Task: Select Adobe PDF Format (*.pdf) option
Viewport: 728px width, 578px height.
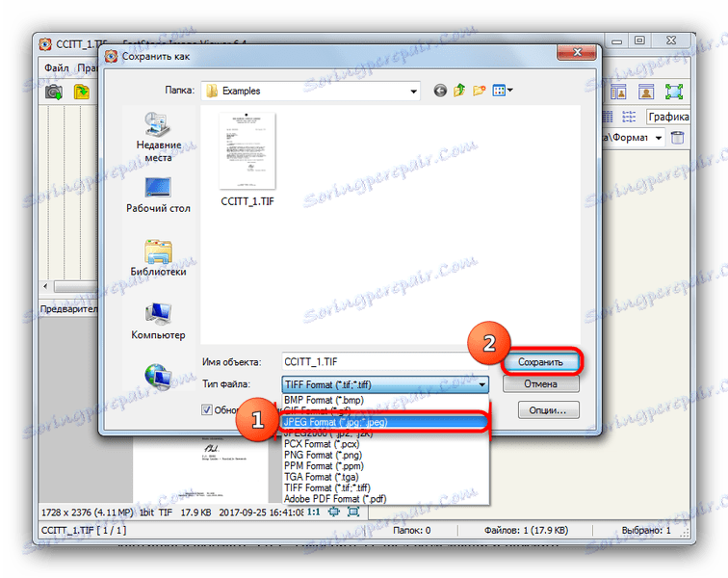Action: 385,499
